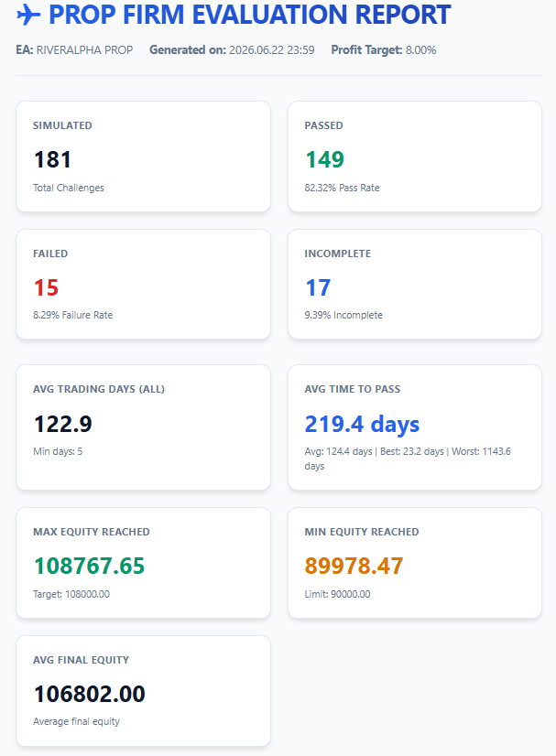Select Min Equity Reached 89978.47 value

click(354, 566)
